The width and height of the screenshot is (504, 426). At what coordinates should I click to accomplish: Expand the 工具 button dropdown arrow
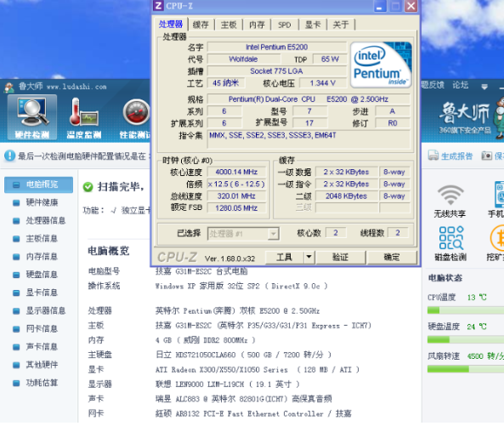point(309,257)
